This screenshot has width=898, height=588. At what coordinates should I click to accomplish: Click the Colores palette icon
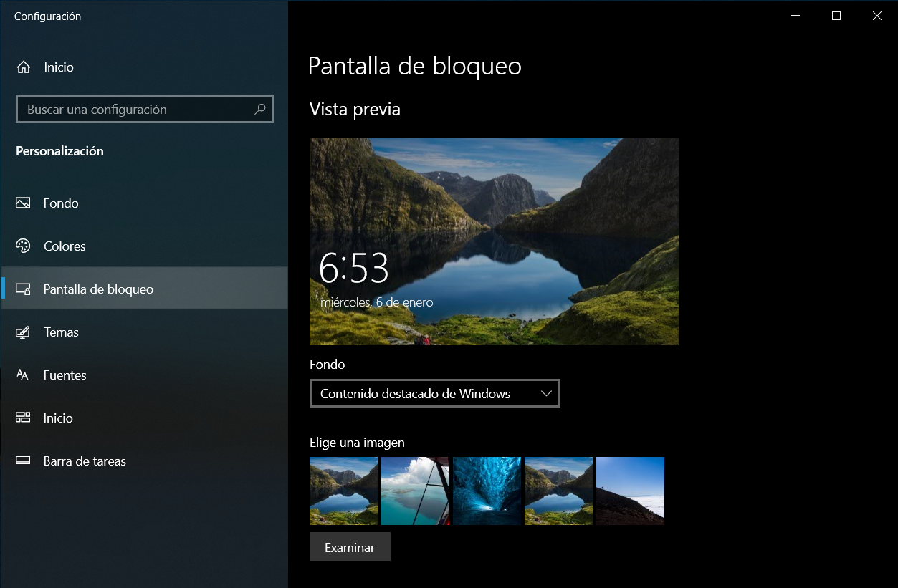coord(23,246)
